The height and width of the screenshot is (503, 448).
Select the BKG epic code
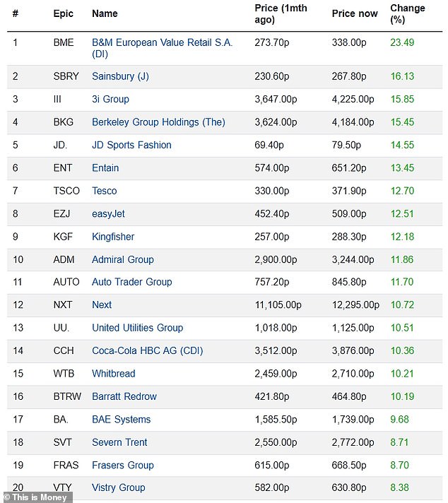tap(63, 122)
